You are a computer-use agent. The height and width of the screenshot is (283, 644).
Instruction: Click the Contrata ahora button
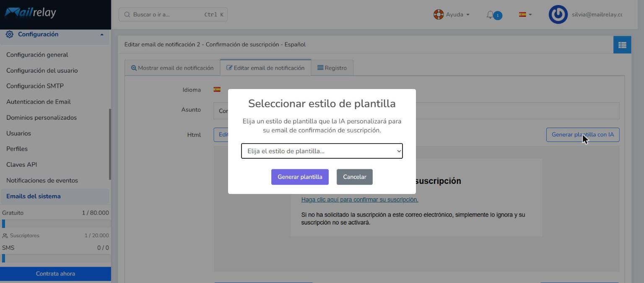pyautogui.click(x=55, y=274)
